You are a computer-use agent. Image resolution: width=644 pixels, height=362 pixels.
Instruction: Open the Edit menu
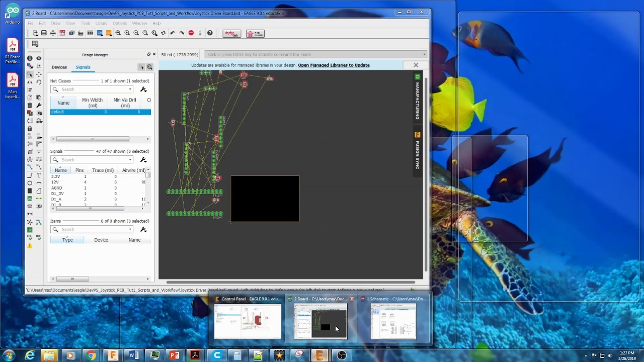[42, 23]
